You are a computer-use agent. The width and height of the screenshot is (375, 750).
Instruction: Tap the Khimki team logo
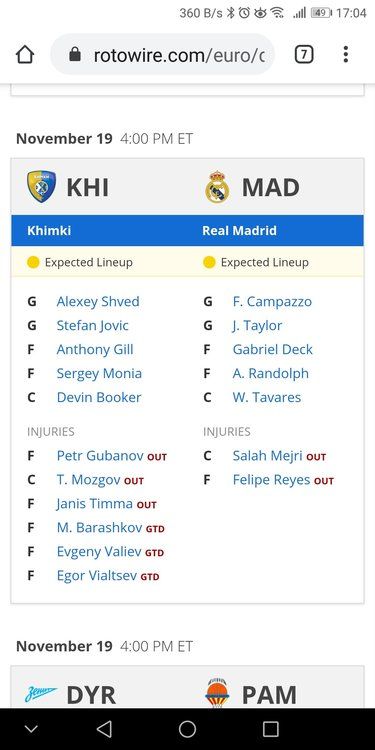point(42,187)
